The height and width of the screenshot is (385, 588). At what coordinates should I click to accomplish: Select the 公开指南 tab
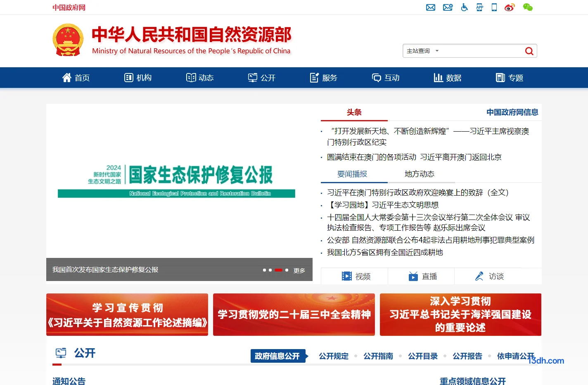pyautogui.click(x=378, y=356)
